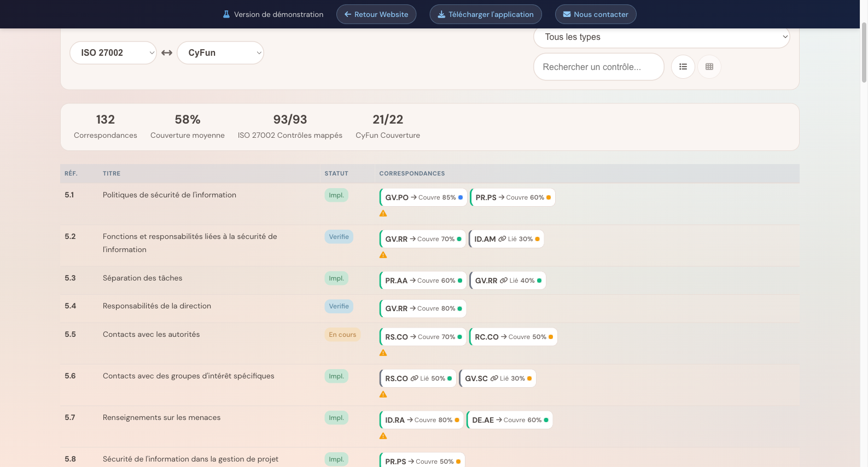868x467 pixels.
Task: Open the CyFun framework dropdown
Action: pyautogui.click(x=220, y=53)
